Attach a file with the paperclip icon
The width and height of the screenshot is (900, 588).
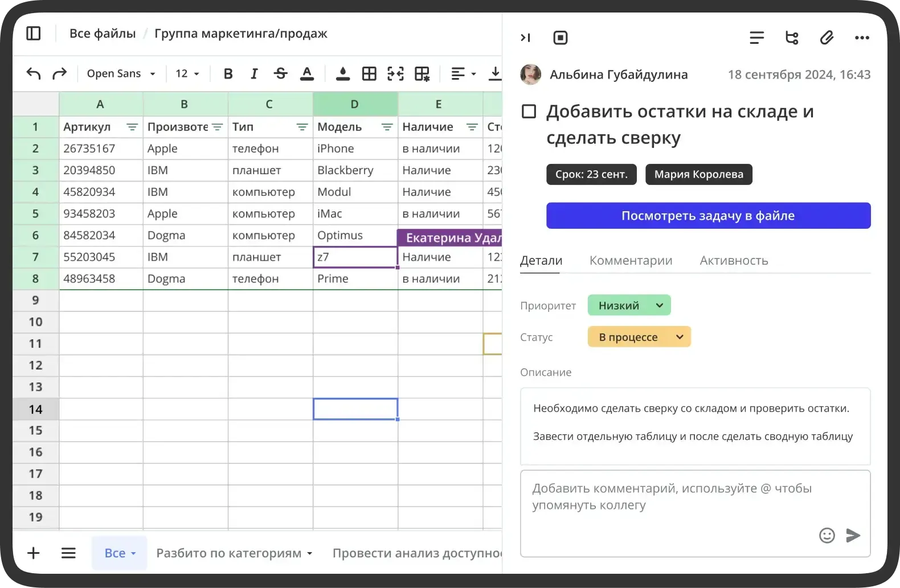click(827, 38)
